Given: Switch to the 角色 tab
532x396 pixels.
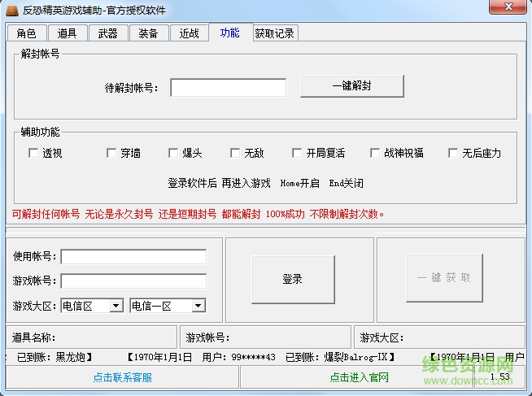Looking at the screenshot, I should tap(27, 33).
